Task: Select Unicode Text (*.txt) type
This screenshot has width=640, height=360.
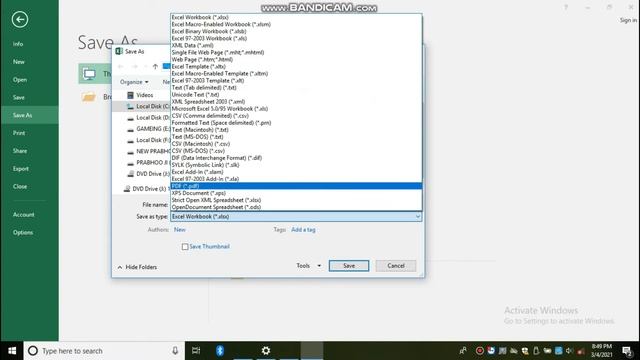Action: coord(296,94)
